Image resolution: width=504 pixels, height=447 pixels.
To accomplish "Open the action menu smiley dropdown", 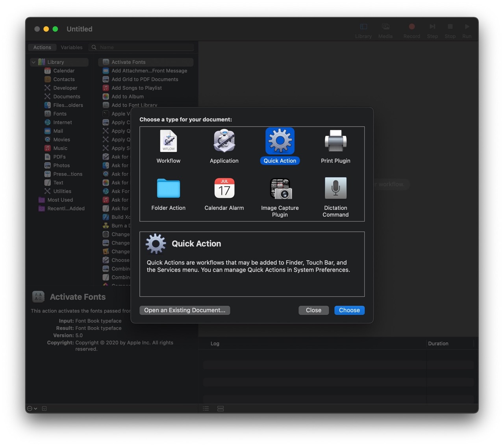I will click(32, 409).
